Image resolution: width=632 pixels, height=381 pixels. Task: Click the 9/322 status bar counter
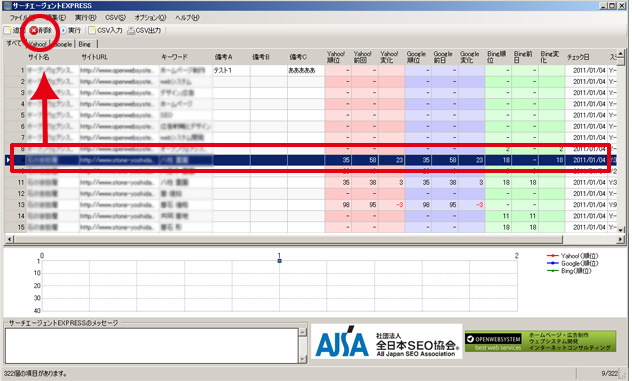click(609, 373)
